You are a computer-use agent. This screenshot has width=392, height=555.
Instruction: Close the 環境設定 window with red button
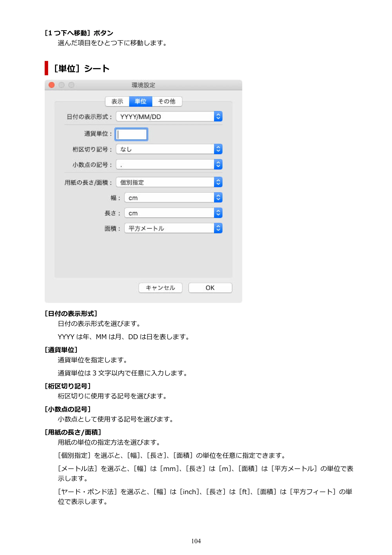[51, 85]
